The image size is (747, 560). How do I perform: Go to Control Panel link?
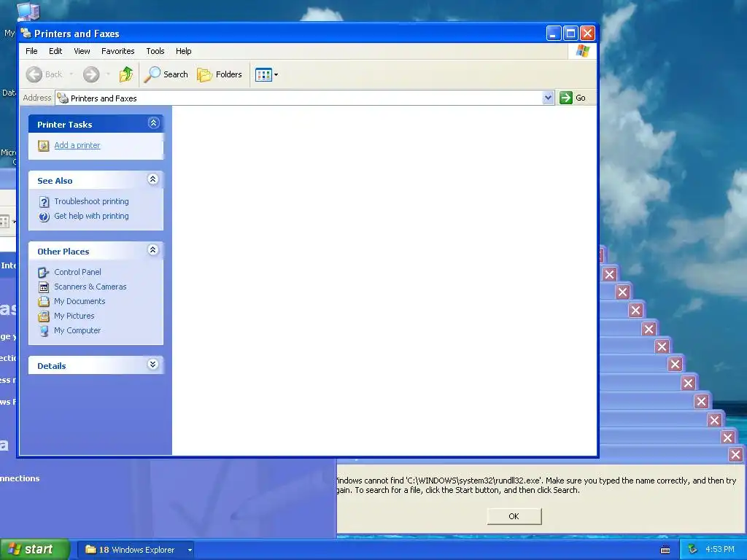pyautogui.click(x=77, y=272)
